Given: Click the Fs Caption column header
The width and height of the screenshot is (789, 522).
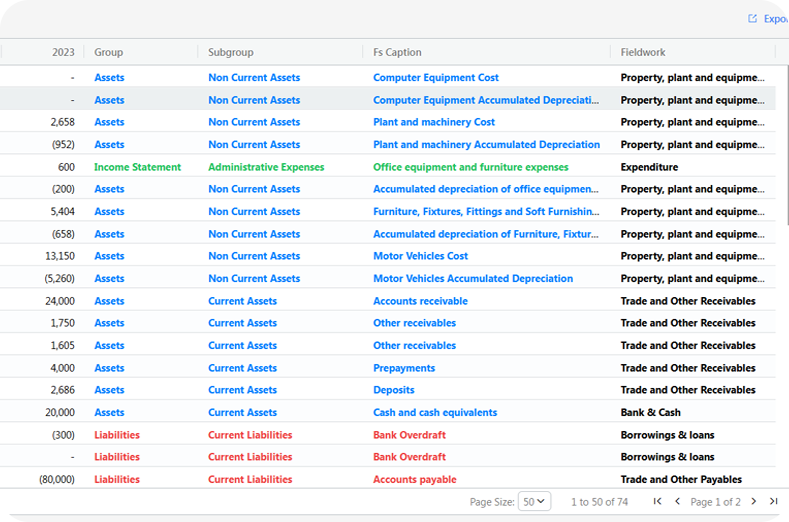Looking at the screenshot, I should pyautogui.click(x=397, y=52).
